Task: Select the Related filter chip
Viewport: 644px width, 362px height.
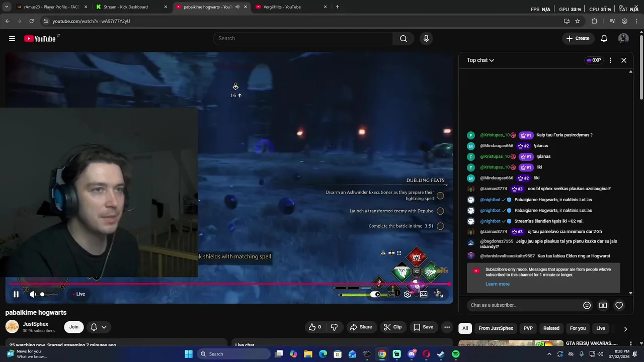Action: click(x=551, y=328)
